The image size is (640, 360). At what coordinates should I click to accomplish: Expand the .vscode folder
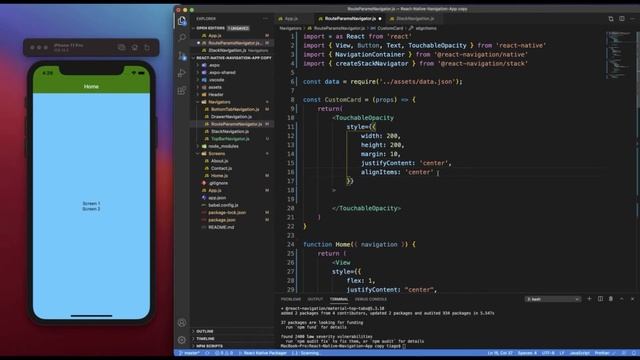216,80
